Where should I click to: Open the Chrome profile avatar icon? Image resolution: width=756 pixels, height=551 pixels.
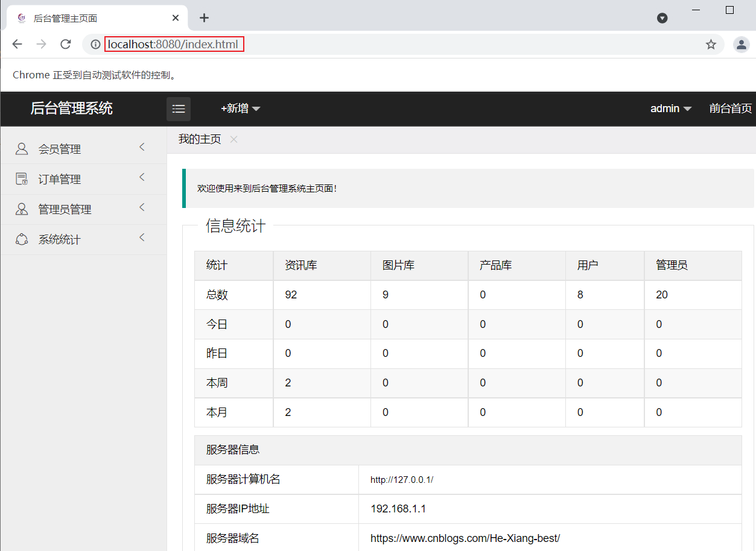point(741,44)
